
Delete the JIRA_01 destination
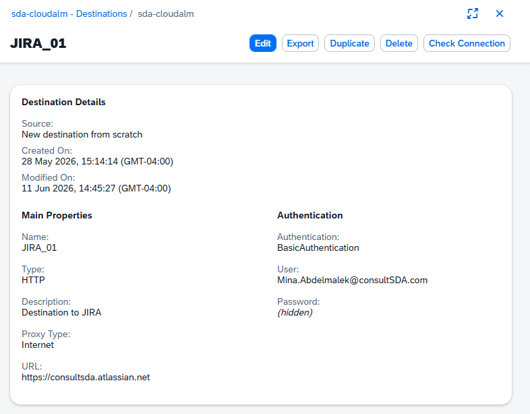399,43
